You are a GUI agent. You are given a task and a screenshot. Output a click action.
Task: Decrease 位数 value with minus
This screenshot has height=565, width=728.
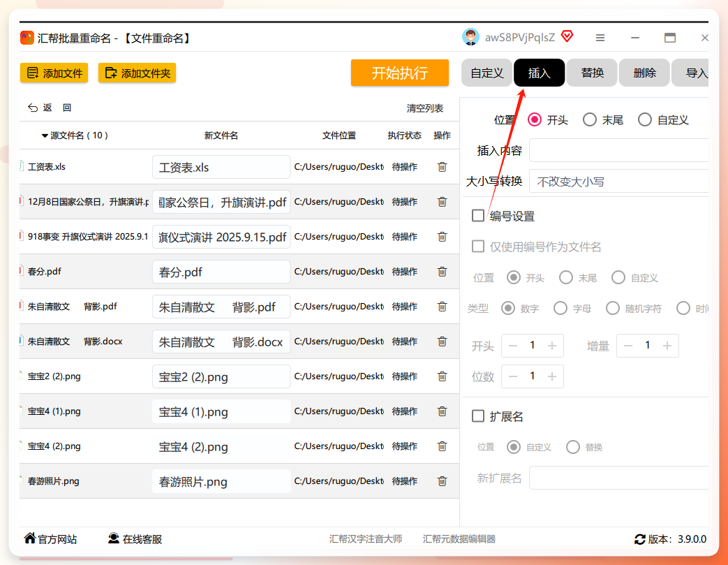513,376
